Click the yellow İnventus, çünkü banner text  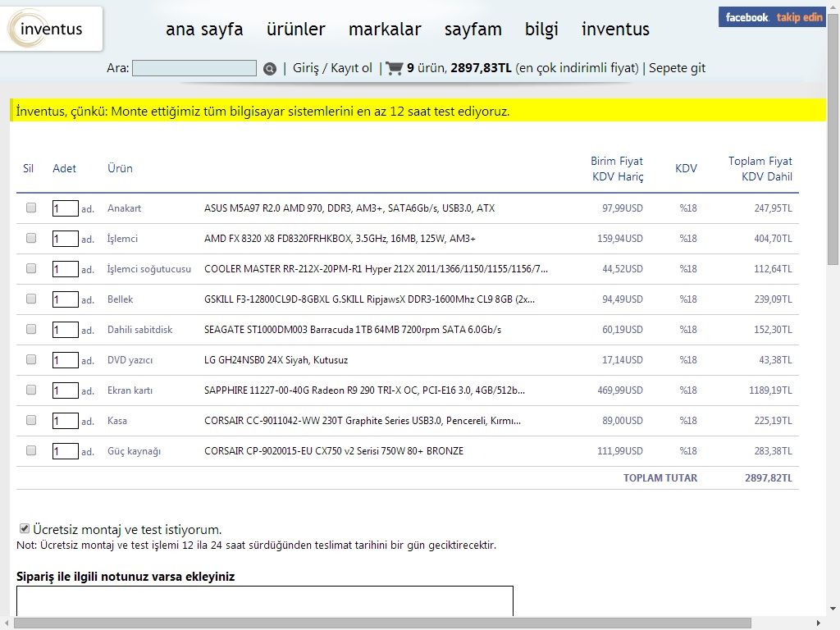point(262,112)
